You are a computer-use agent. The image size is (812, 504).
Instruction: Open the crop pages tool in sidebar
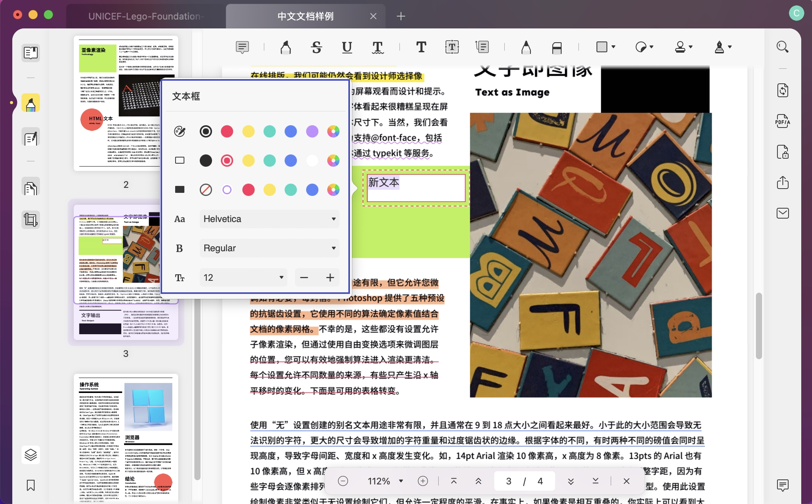[x=31, y=220]
